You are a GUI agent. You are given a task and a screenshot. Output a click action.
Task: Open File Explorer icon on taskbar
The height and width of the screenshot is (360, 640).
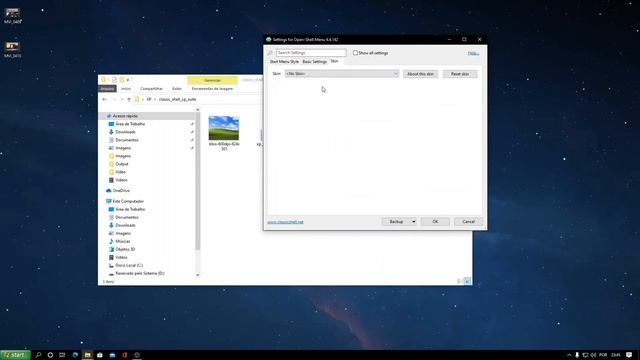point(87,355)
